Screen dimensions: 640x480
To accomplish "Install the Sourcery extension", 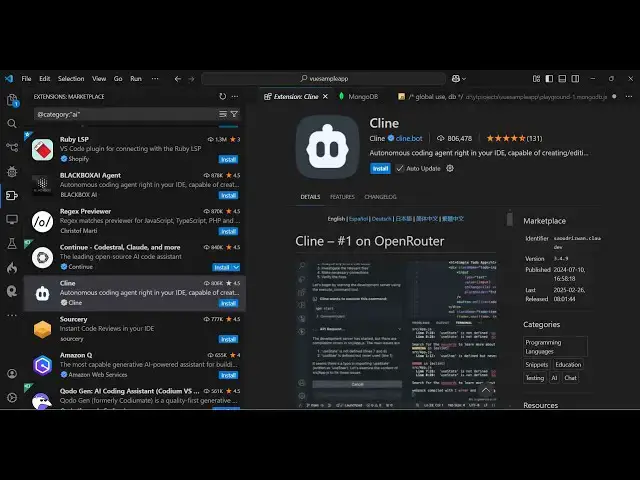I will tap(228, 339).
